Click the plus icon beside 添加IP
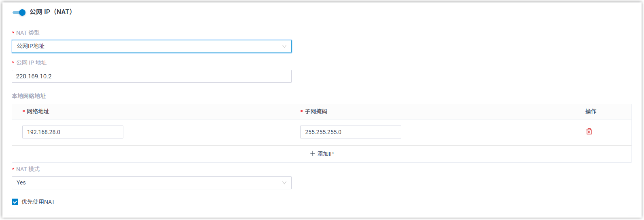This screenshot has width=644, height=220. 312,154
